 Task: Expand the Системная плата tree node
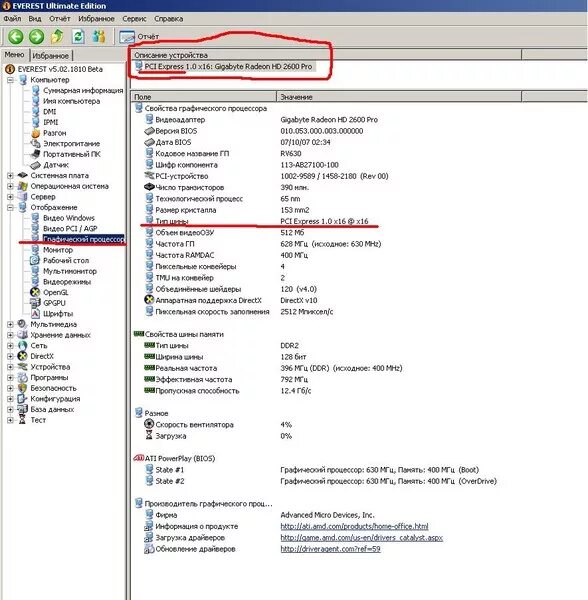(10, 176)
